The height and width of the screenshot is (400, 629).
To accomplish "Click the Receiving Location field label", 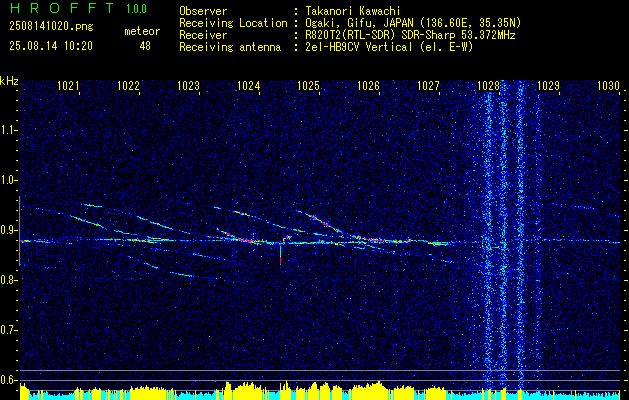I will (233, 23).
